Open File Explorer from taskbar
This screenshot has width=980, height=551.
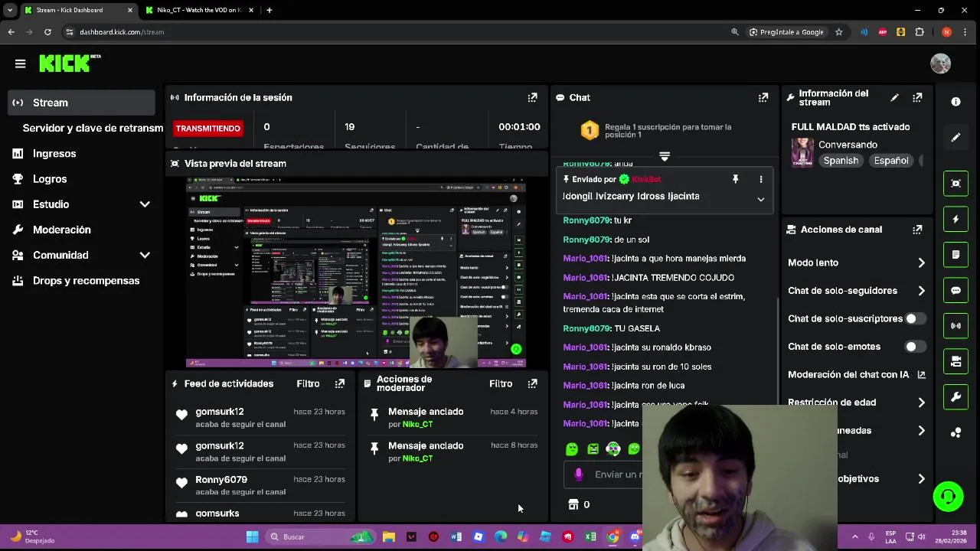389,536
